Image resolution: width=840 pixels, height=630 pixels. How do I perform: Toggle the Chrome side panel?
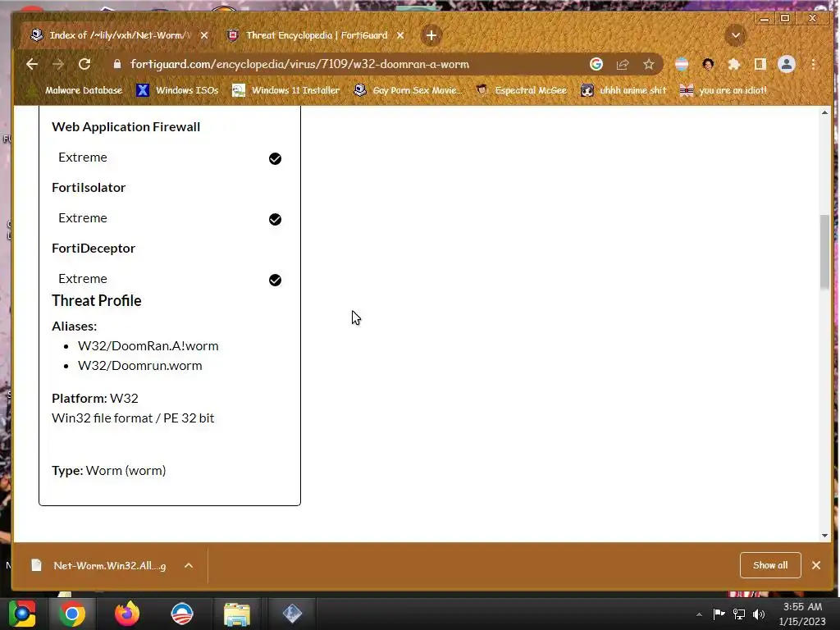pyautogui.click(x=760, y=64)
